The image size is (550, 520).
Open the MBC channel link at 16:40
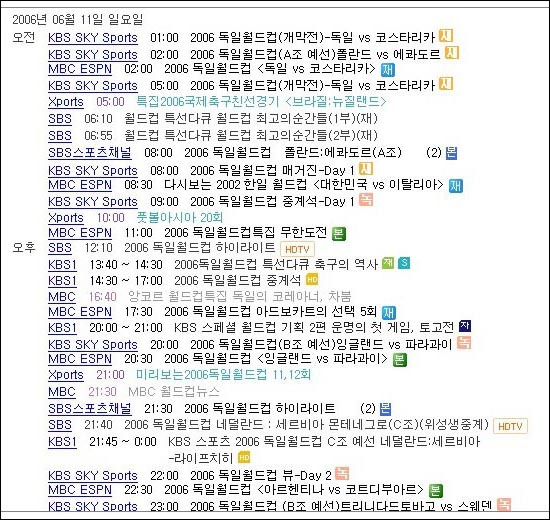pyautogui.click(x=62, y=297)
